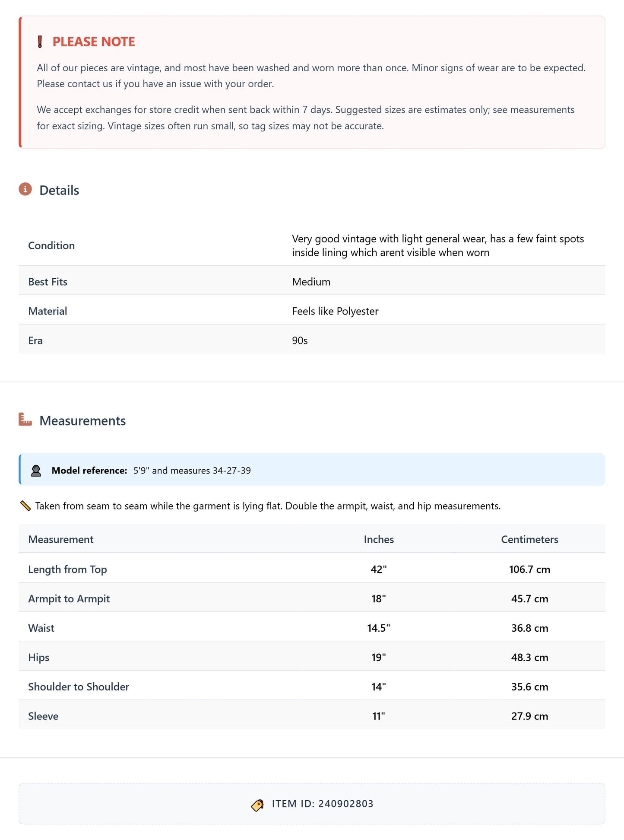Select the Armpit to Armpit row label
The image size is (624, 840).
pyautogui.click(x=69, y=598)
